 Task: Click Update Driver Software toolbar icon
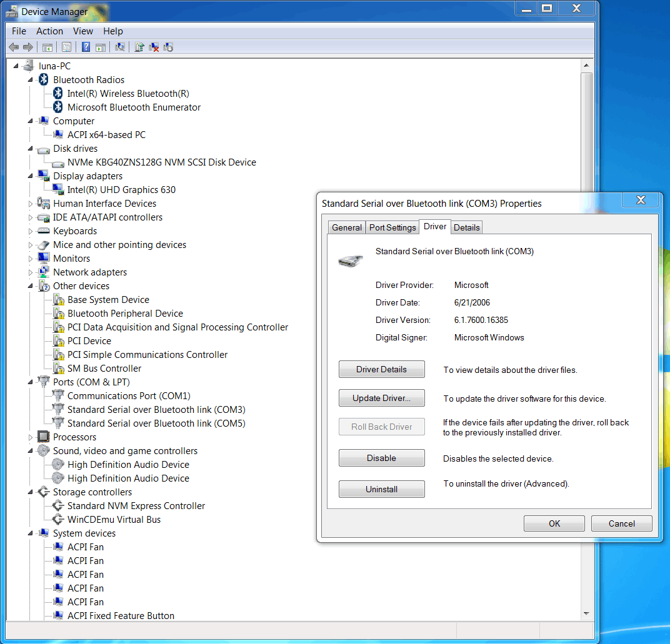pos(139,47)
